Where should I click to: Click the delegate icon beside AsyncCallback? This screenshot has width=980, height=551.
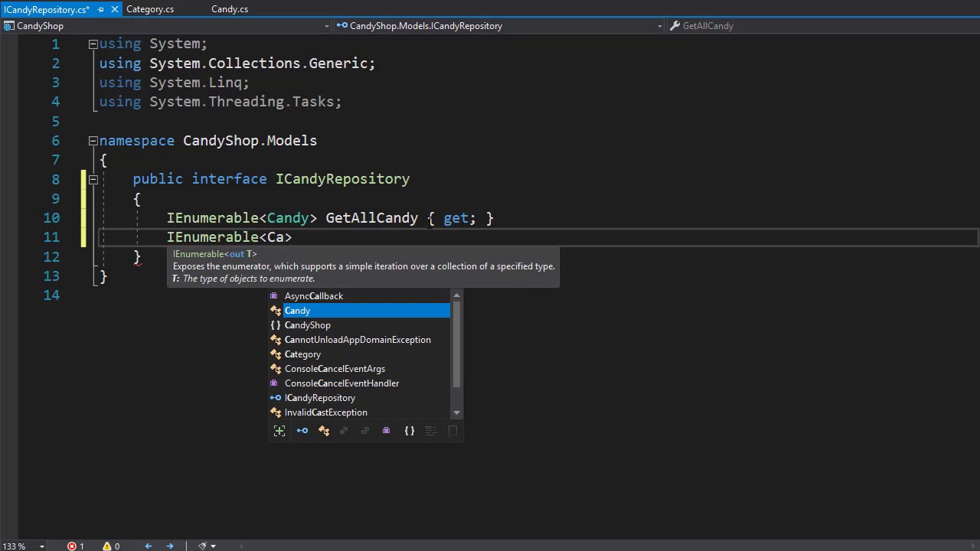tap(274, 296)
